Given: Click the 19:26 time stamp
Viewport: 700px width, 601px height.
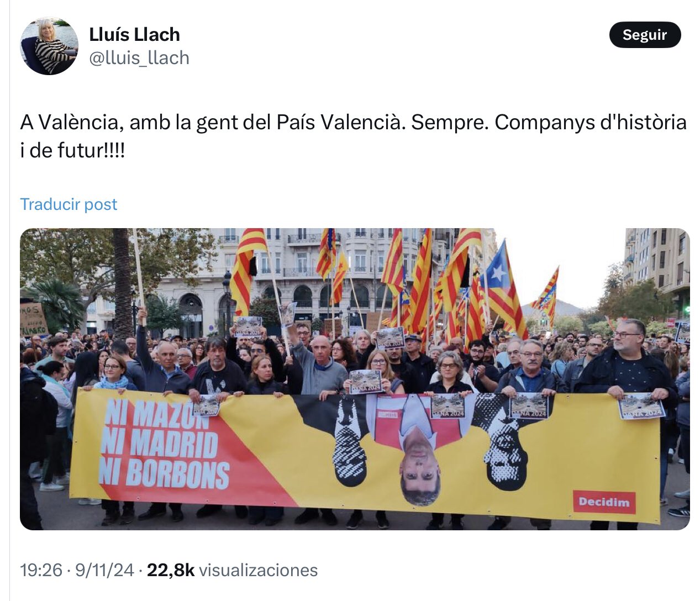Looking at the screenshot, I should [41, 570].
